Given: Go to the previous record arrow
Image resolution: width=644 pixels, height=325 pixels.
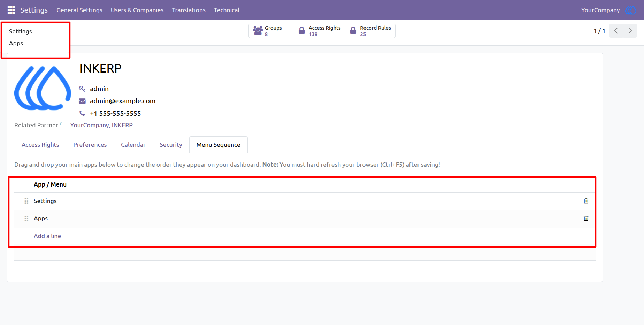Looking at the screenshot, I should pos(616,31).
